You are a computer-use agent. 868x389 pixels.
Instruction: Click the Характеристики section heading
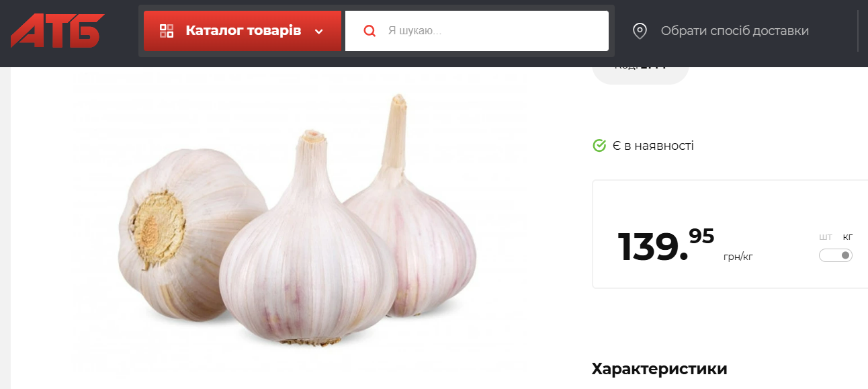click(x=659, y=369)
